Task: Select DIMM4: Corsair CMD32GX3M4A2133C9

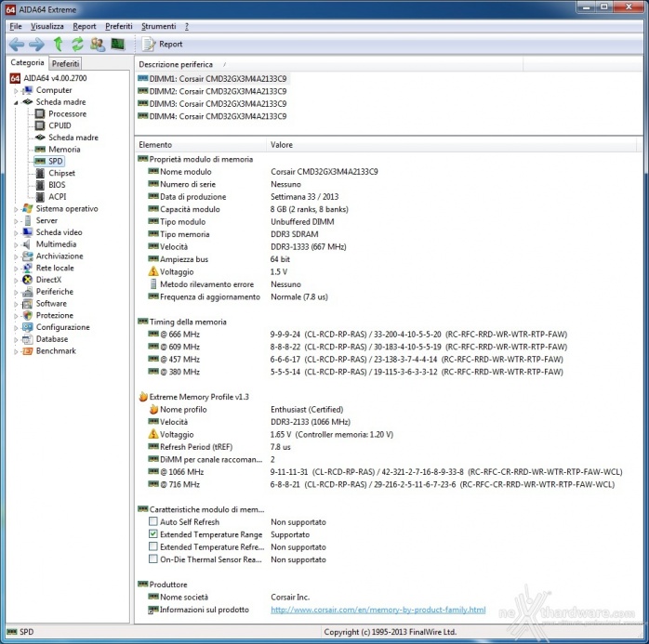Action: click(x=218, y=116)
